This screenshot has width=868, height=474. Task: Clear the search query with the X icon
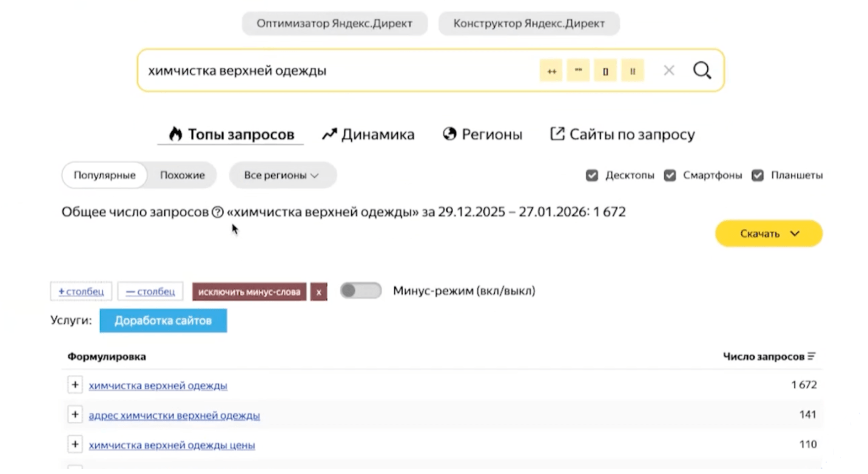pos(669,71)
